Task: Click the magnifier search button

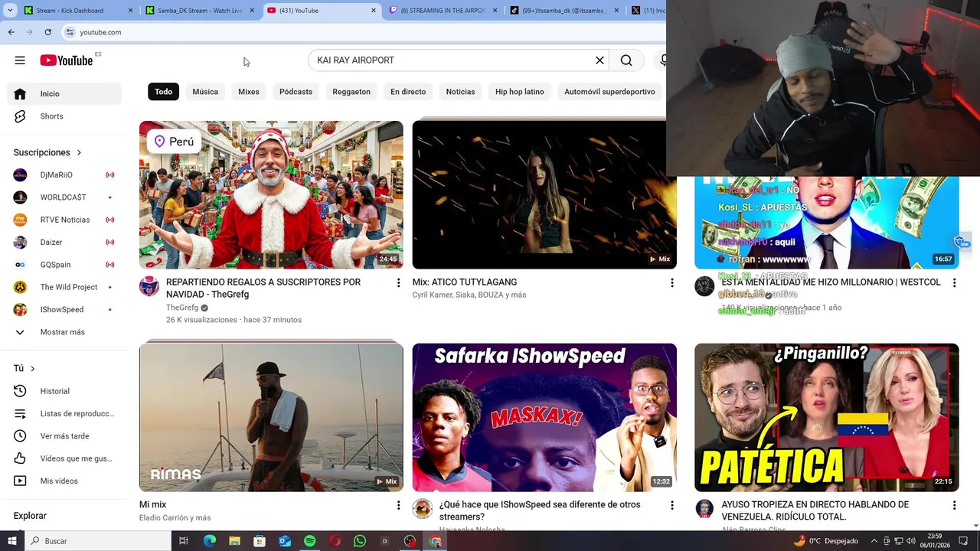Action: click(626, 60)
